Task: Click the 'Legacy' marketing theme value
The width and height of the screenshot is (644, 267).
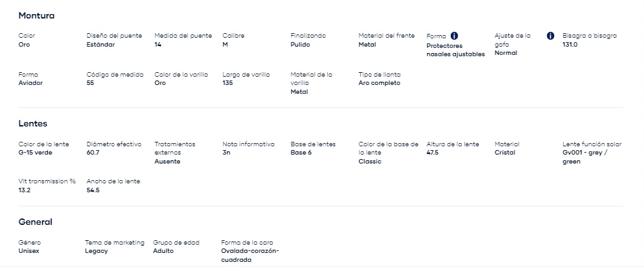Action: coord(96,250)
